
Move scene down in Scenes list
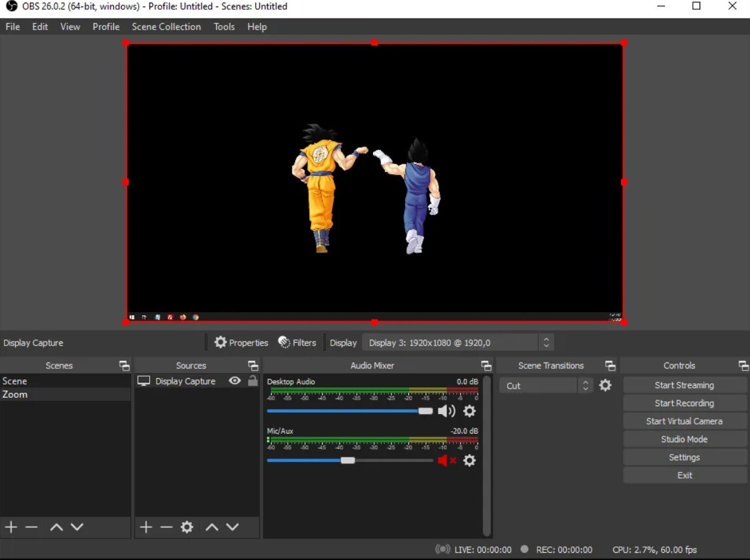(x=77, y=527)
